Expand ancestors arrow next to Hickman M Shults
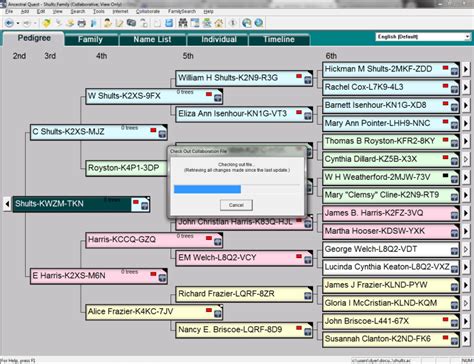Image resolution: width=474 pixels, height=364 pixels. 466,70
